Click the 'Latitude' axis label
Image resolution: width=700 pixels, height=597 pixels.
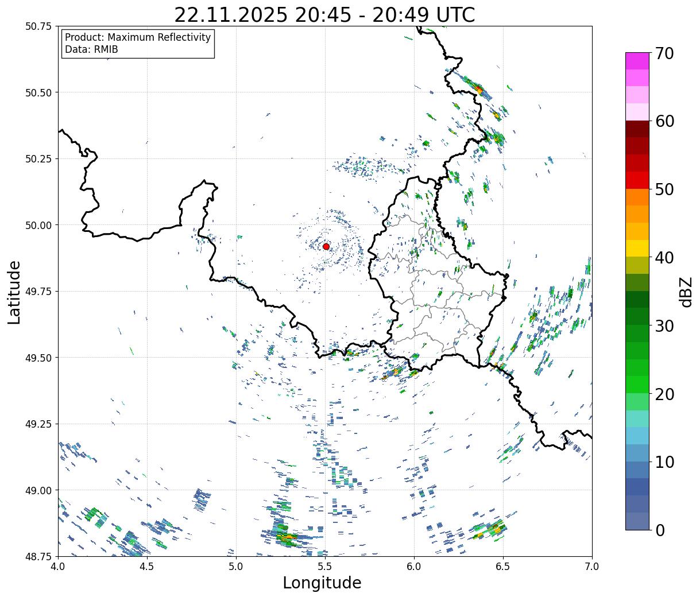[14, 292]
